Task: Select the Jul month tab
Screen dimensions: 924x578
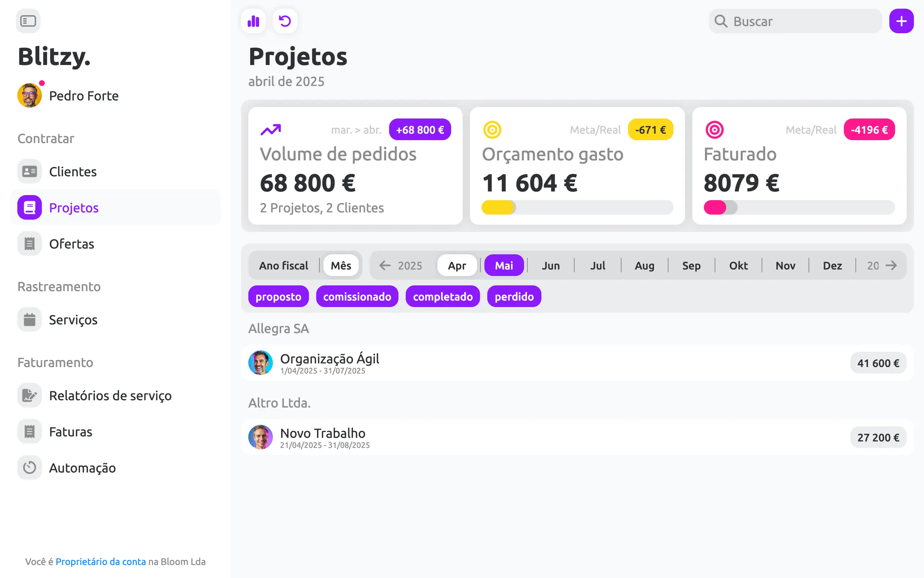Action: [598, 265]
